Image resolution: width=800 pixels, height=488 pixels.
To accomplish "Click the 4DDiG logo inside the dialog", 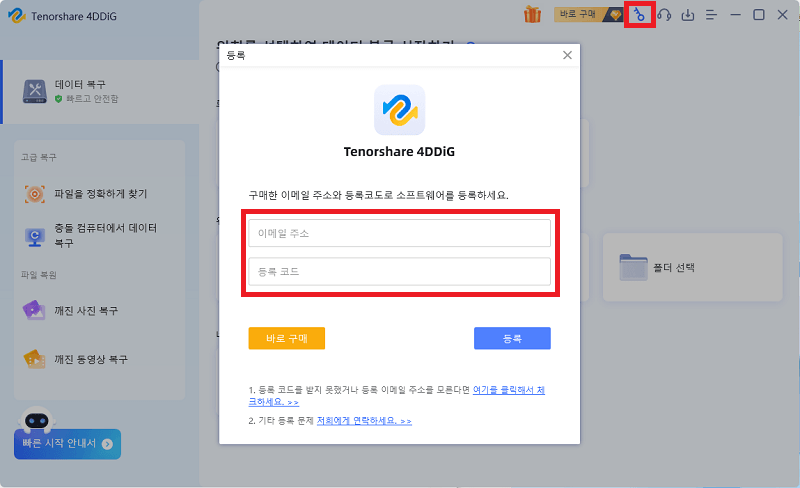I will click(x=399, y=110).
